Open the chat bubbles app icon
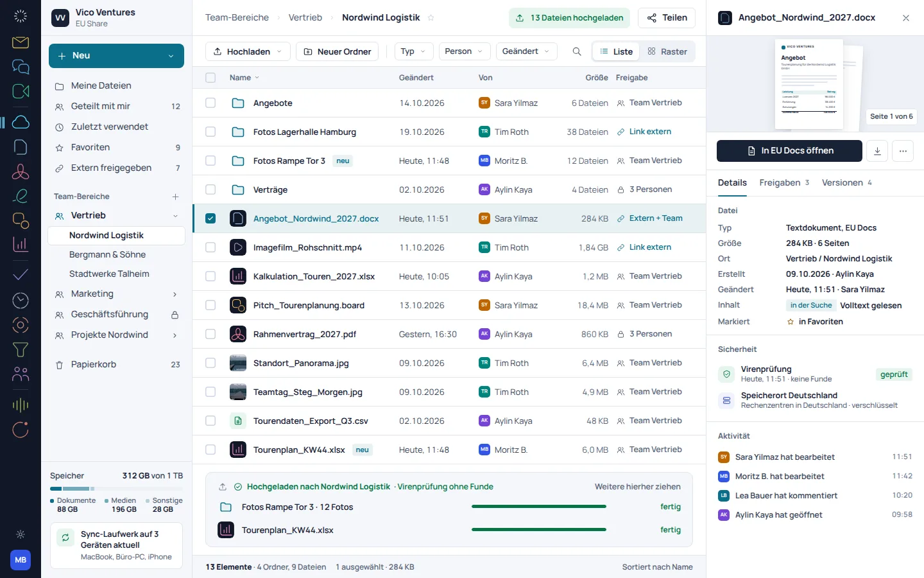 [21, 67]
